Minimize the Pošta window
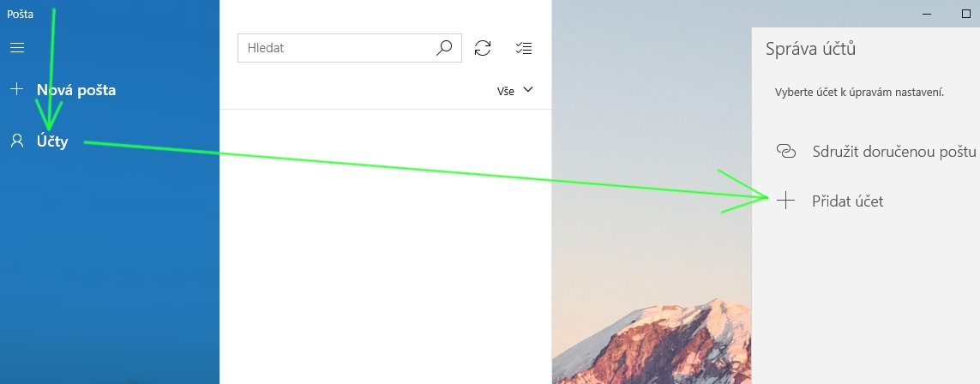Viewport: 980px width, 384px height. click(x=927, y=14)
